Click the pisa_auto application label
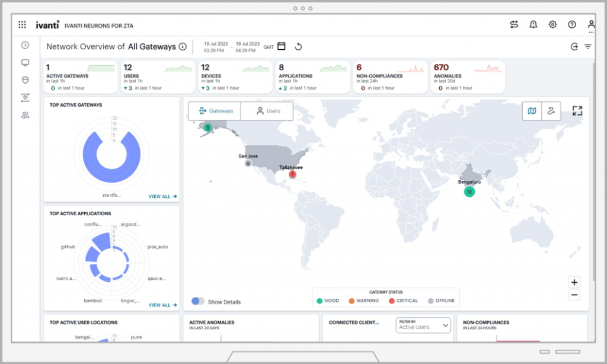 158,247
